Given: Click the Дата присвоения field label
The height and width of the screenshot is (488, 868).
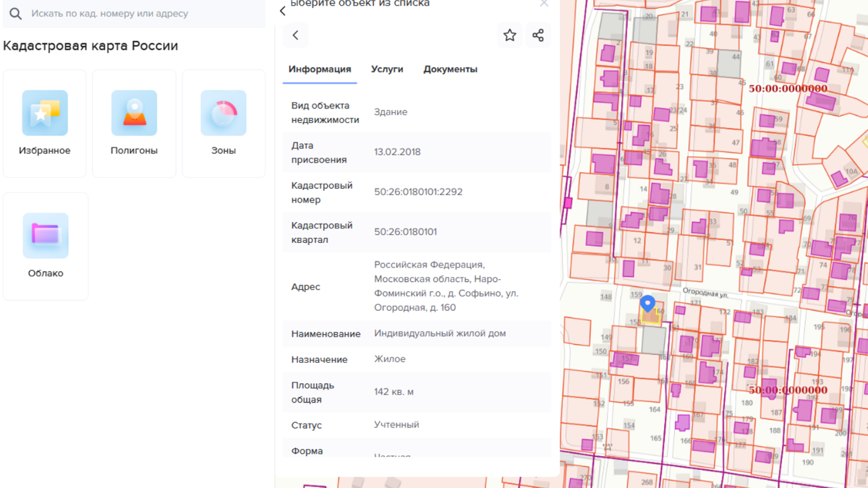Looking at the screenshot, I should (x=319, y=152).
